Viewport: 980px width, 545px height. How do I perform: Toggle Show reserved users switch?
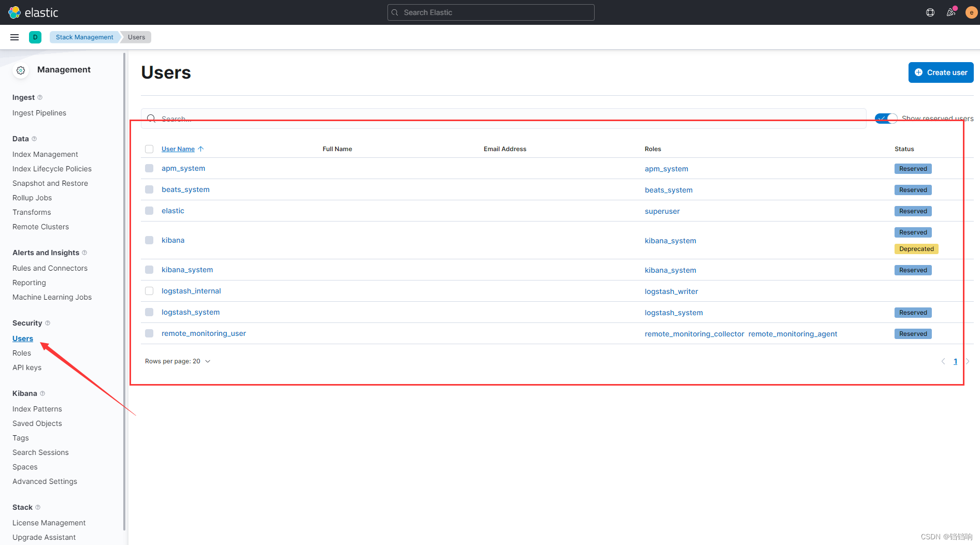tap(886, 119)
